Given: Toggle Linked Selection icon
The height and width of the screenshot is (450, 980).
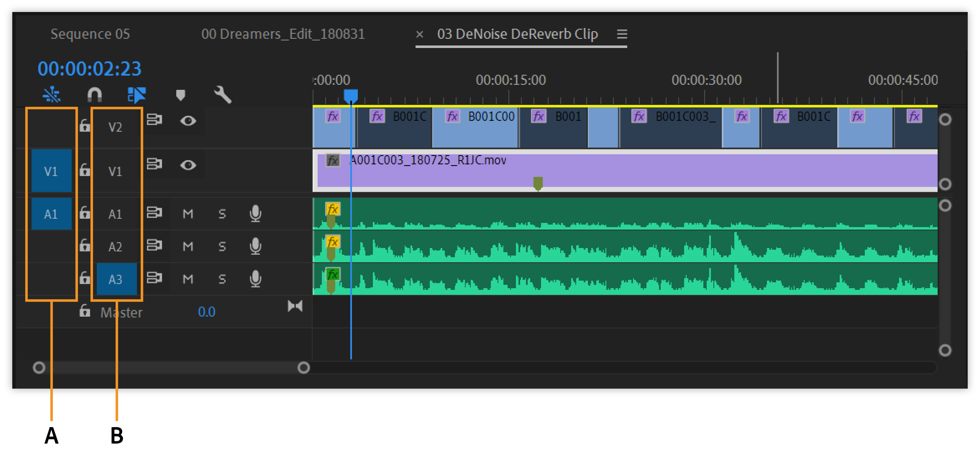Looking at the screenshot, I should pos(137,94).
